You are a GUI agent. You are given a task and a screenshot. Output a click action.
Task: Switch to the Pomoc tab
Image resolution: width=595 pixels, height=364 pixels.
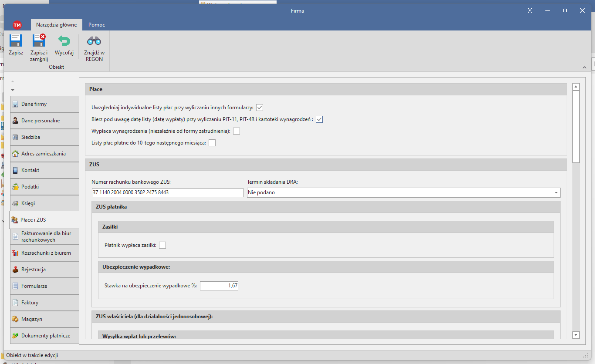point(97,25)
